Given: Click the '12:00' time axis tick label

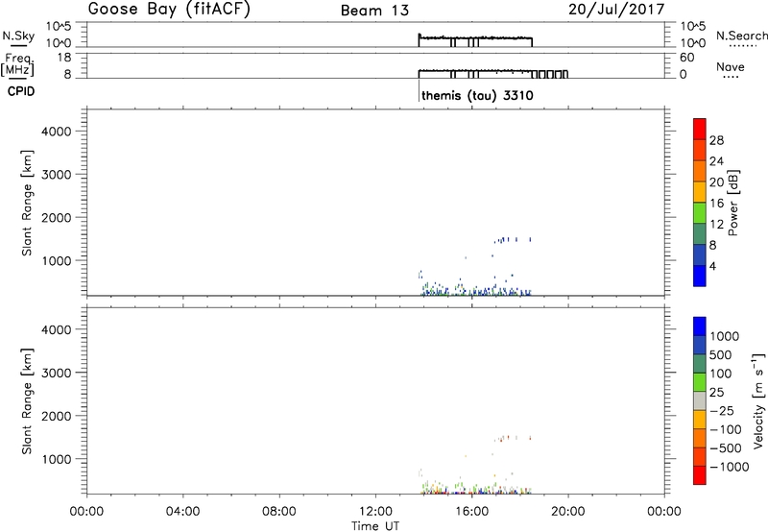Looking at the screenshot, I should [375, 512].
